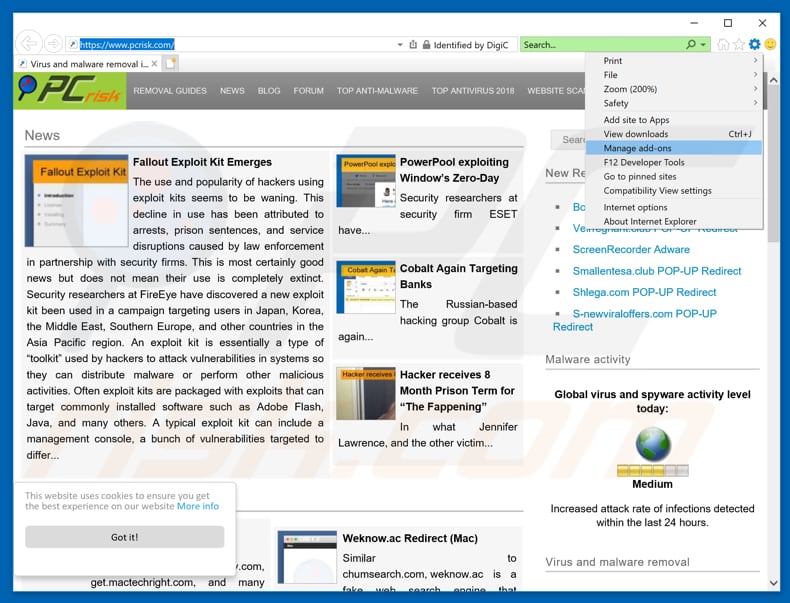Open ScreenRecorder Adware link
The width and height of the screenshot is (790, 603).
[631, 249]
